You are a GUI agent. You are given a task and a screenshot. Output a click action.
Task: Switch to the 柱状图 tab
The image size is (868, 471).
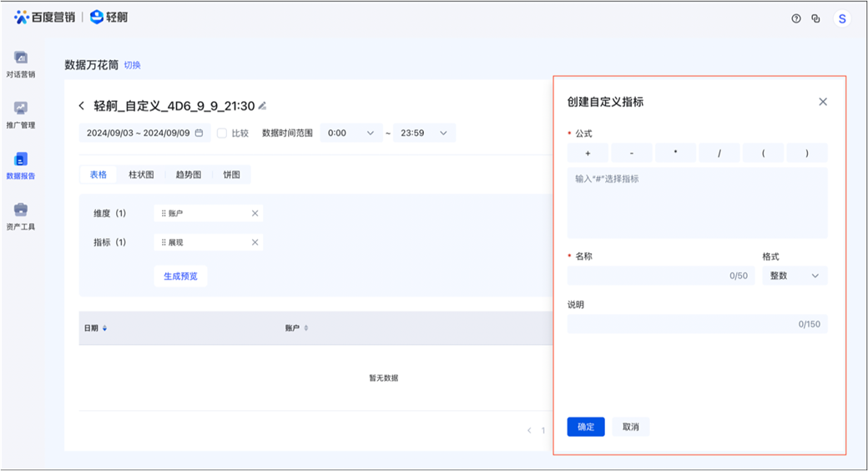(141, 175)
